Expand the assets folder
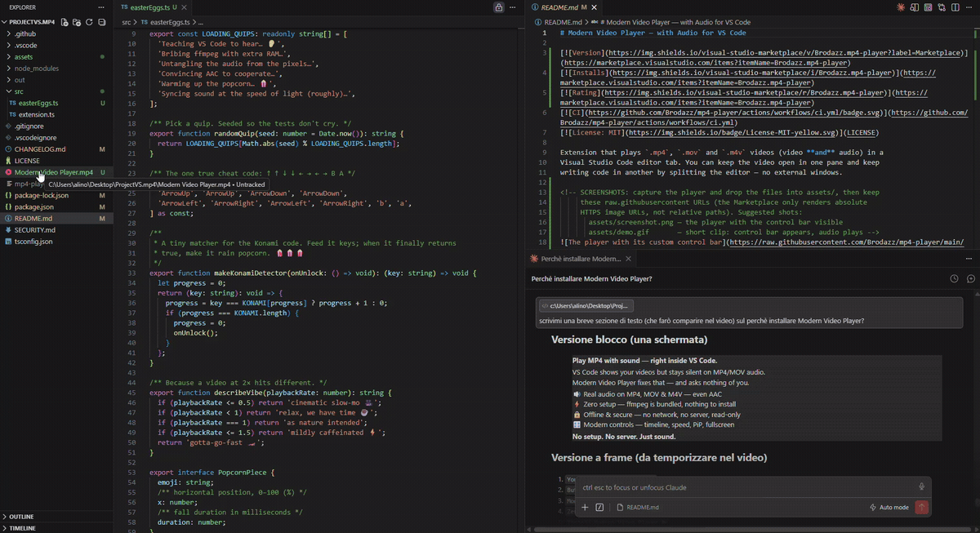 56,57
